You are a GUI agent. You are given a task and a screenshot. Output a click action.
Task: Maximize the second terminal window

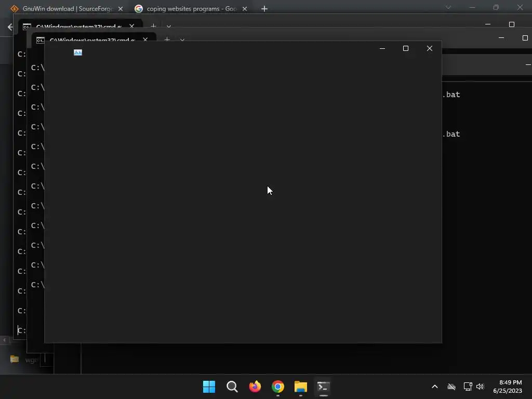(x=525, y=38)
